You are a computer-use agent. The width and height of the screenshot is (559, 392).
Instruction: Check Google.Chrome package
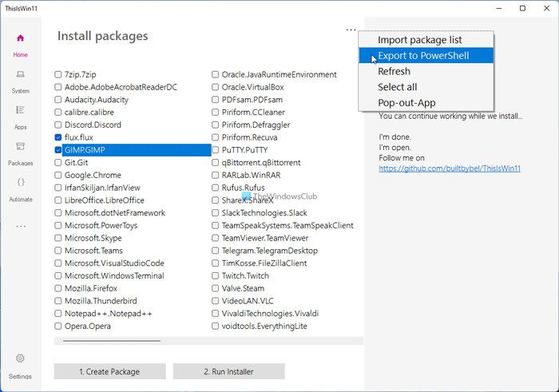pyautogui.click(x=58, y=175)
